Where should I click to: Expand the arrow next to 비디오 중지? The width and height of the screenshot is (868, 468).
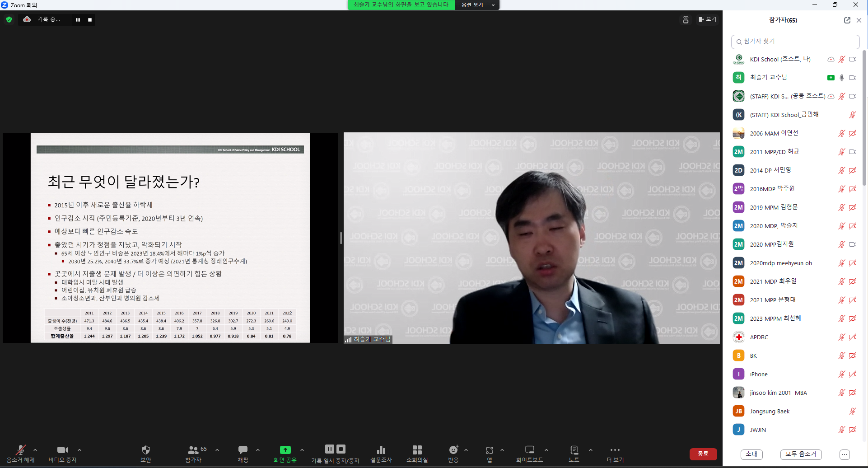[79, 450]
